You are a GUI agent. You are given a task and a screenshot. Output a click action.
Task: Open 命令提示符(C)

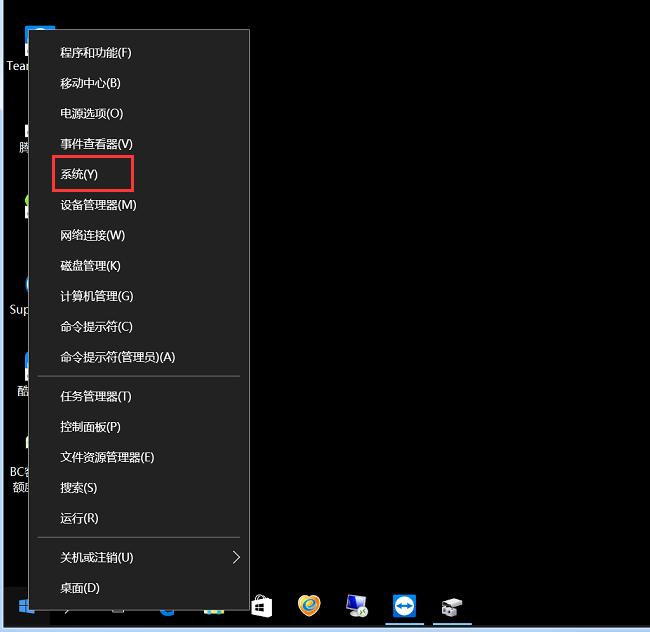[139, 327]
